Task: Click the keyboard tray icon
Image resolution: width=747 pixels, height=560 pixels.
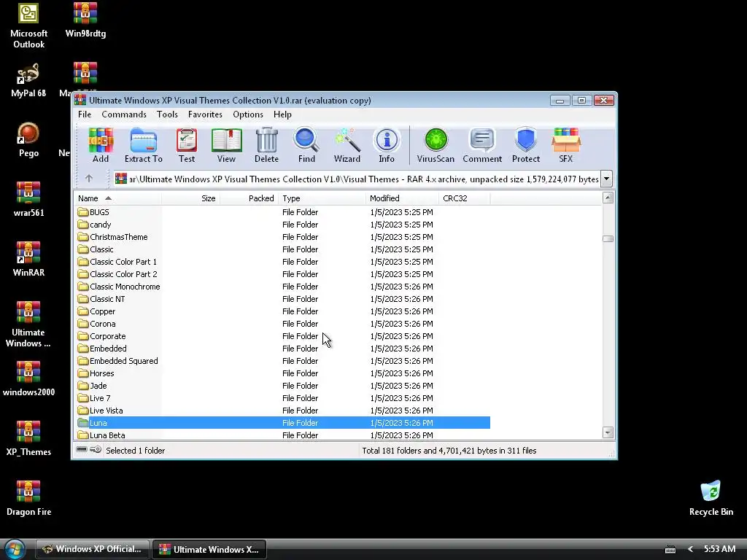Action: [670, 550]
